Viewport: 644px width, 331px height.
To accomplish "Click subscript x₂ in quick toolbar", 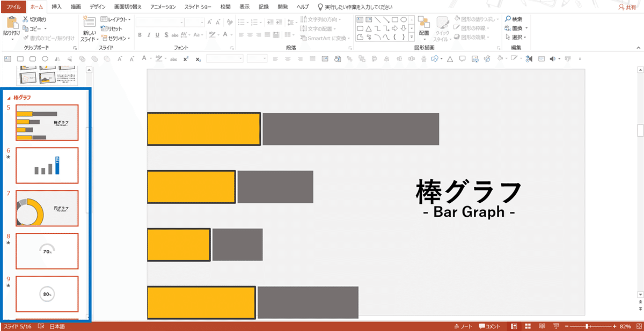I will point(198,58).
